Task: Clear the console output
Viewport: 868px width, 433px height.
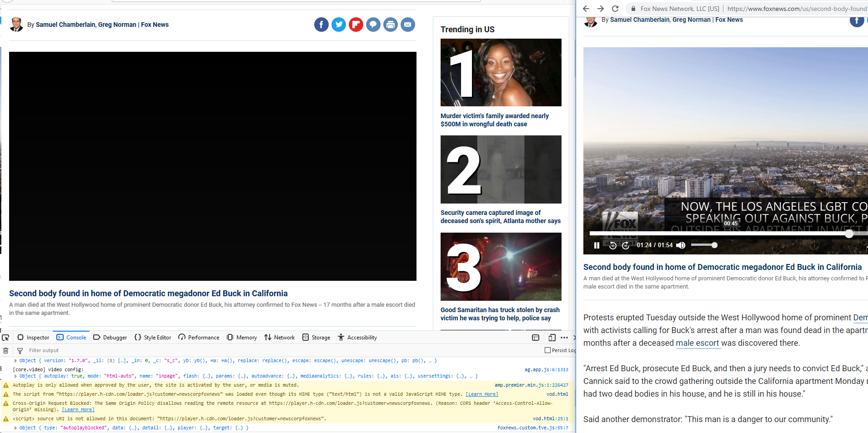Action: 5,350
